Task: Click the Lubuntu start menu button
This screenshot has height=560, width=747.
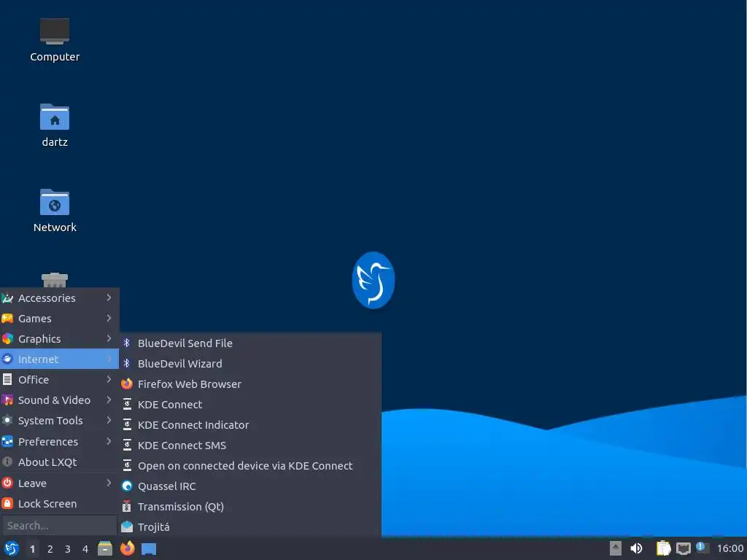Action: 12,548
